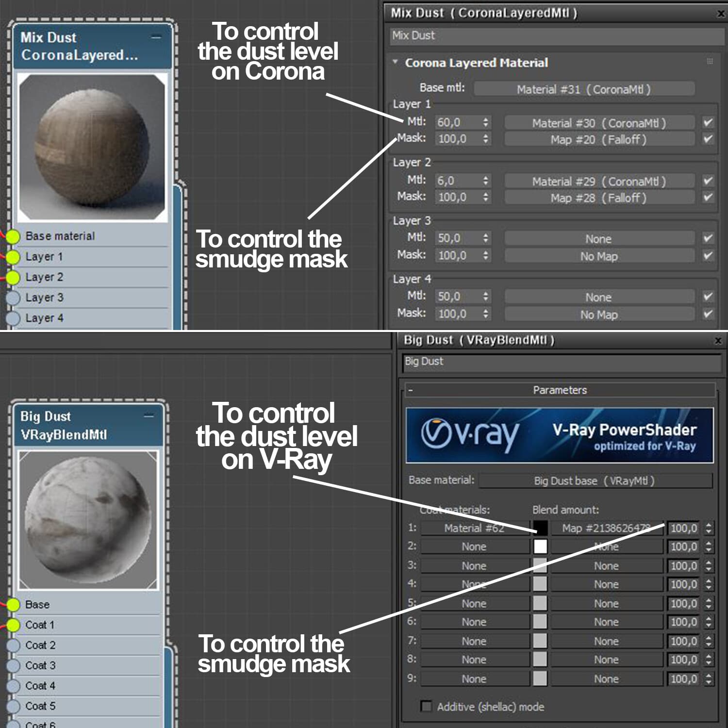Click the Base socket on Big Dust node
The image size is (728, 728).
13,605
